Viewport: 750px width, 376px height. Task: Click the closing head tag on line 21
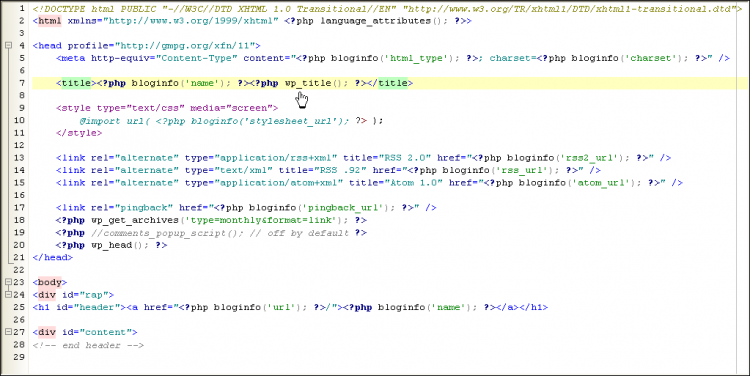(x=53, y=257)
